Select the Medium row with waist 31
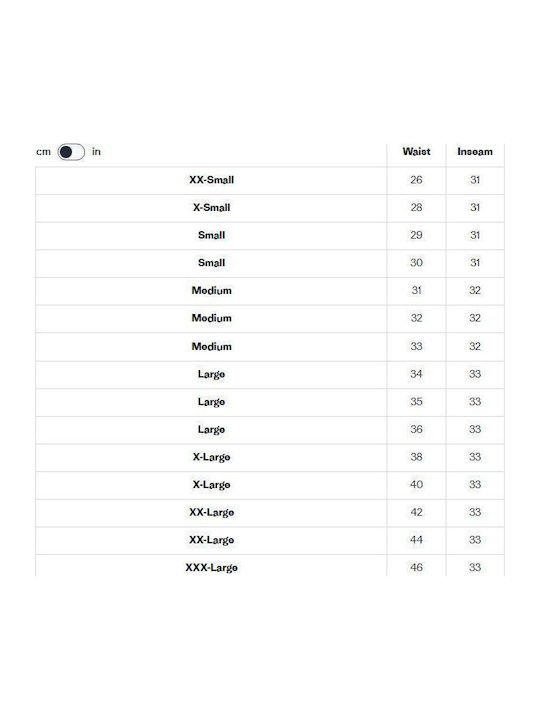 (x=270, y=291)
